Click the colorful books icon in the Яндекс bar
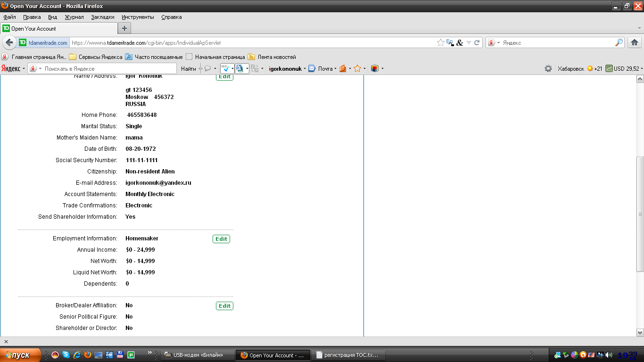This screenshot has height=362, width=644. pos(375,68)
